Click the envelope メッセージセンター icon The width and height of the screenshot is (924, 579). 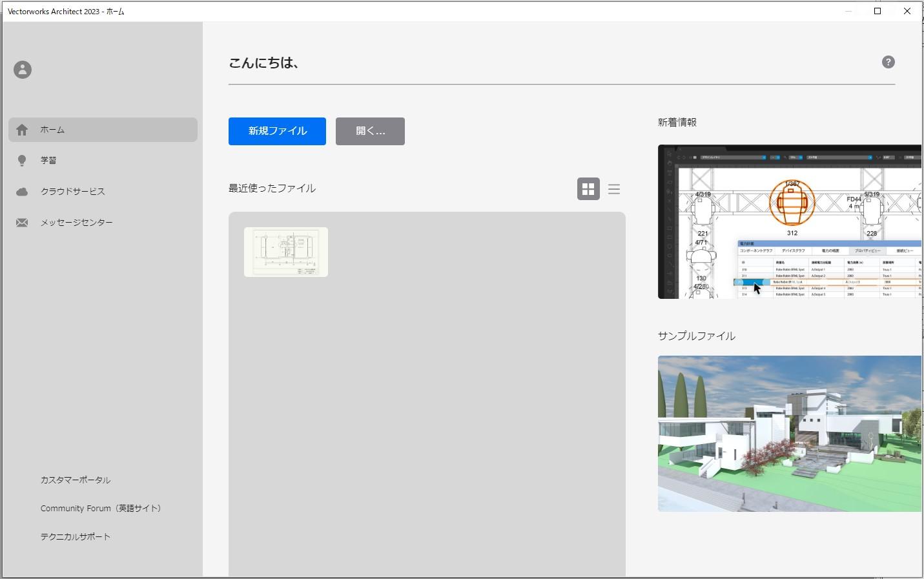22,223
